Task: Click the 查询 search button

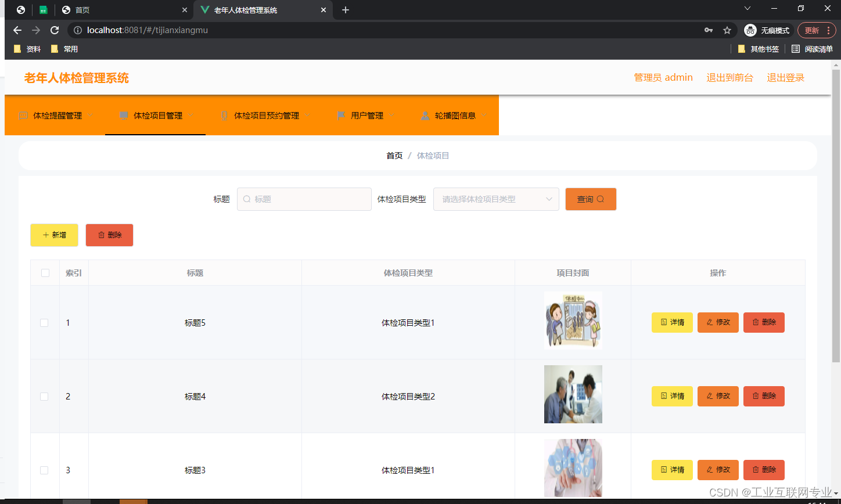Action: coord(591,199)
